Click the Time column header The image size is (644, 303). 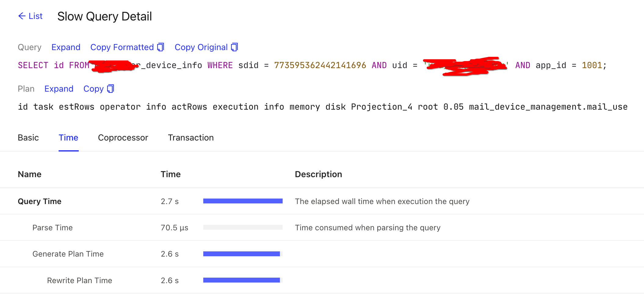click(171, 174)
